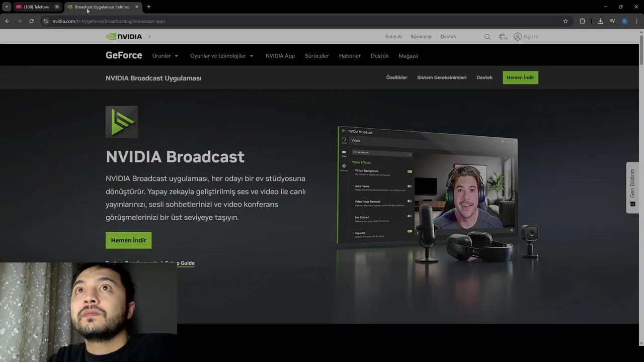Close the Broadcast Uygulaması tab

click(137, 7)
